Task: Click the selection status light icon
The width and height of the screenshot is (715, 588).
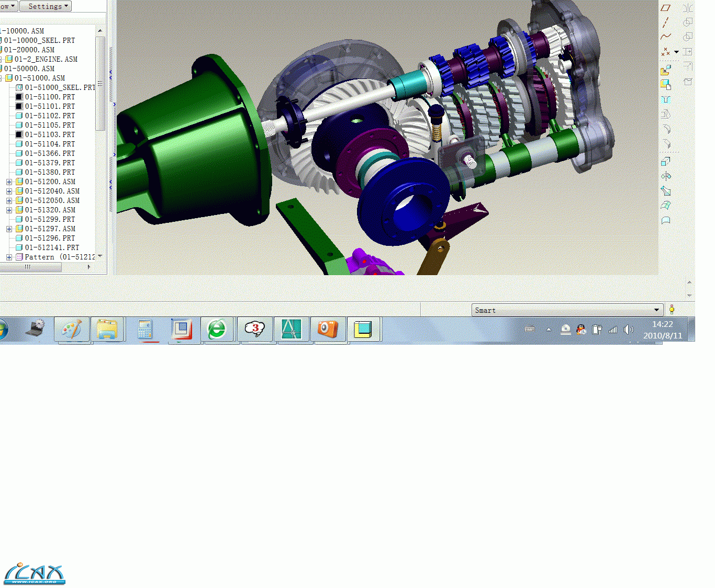Action: (672, 310)
